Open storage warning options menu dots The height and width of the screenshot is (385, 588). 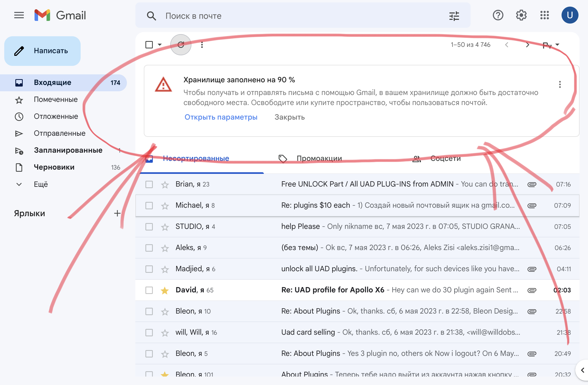(x=560, y=84)
